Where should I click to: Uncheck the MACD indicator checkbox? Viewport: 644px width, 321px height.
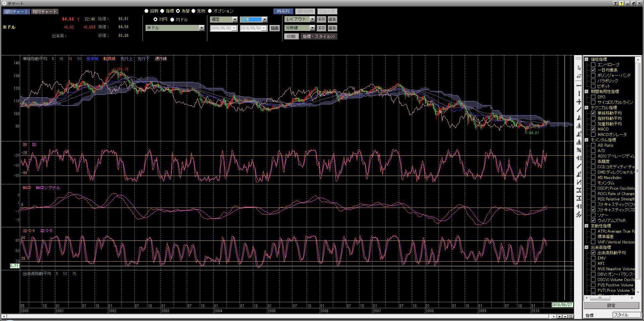coord(593,129)
